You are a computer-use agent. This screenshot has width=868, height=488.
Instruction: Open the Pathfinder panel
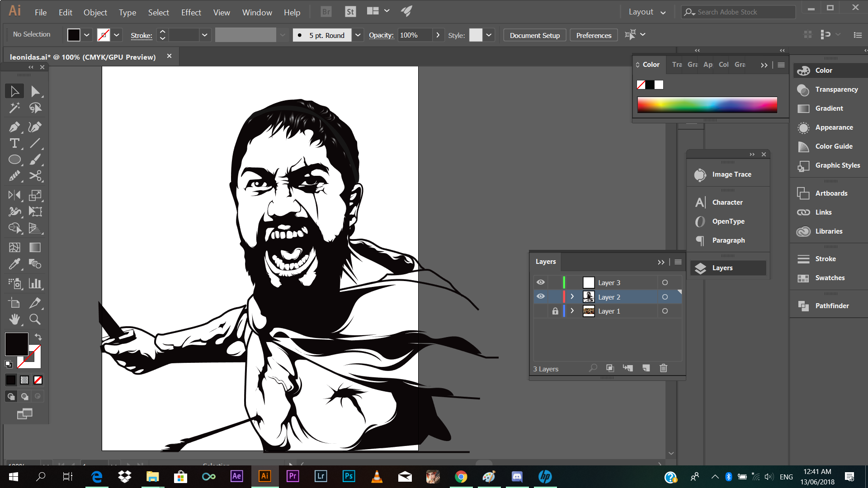832,306
